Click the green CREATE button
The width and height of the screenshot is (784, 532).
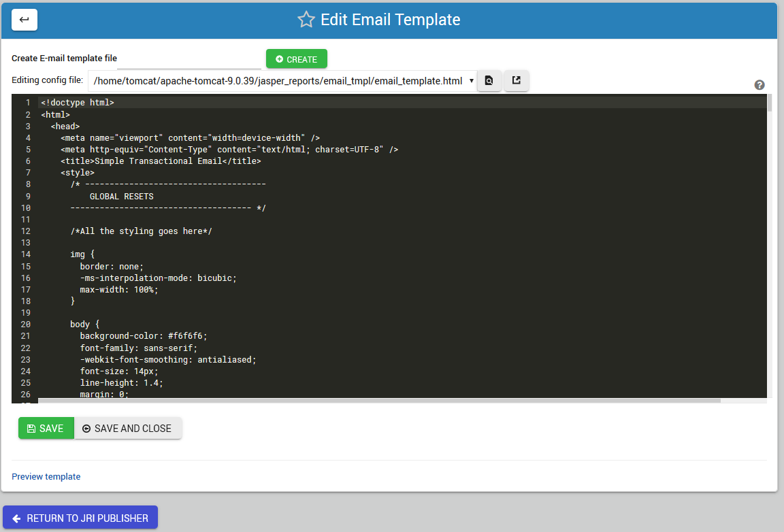pyautogui.click(x=297, y=59)
